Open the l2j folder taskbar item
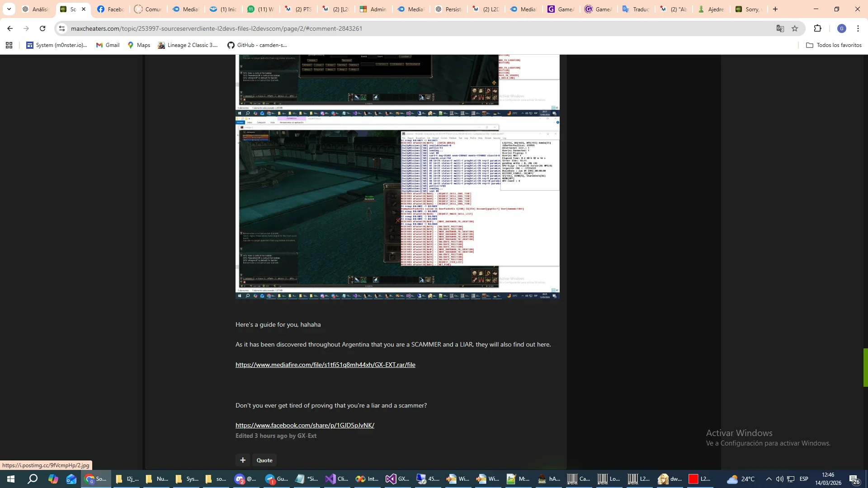 (x=127, y=479)
